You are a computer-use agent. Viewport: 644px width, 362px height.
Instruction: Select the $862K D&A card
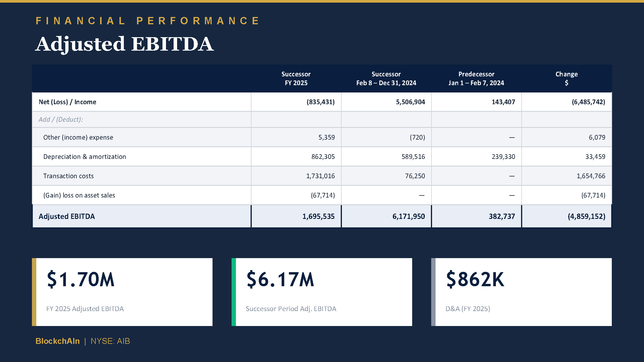point(522,292)
